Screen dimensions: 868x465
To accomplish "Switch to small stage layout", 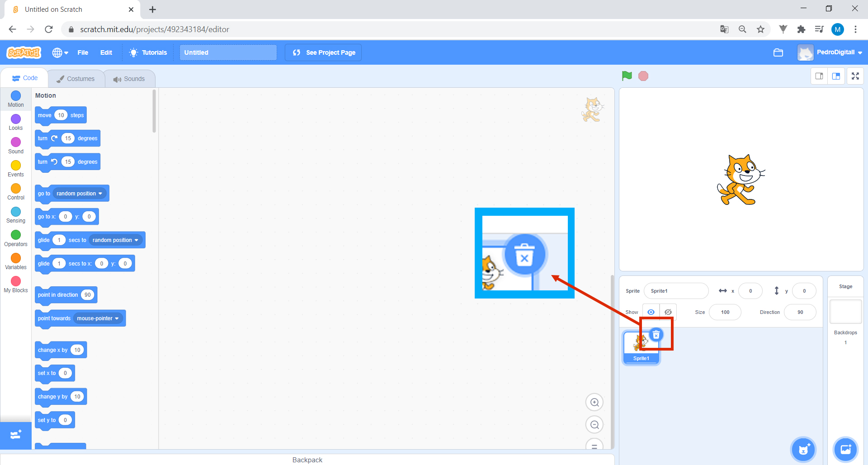I will pos(819,76).
